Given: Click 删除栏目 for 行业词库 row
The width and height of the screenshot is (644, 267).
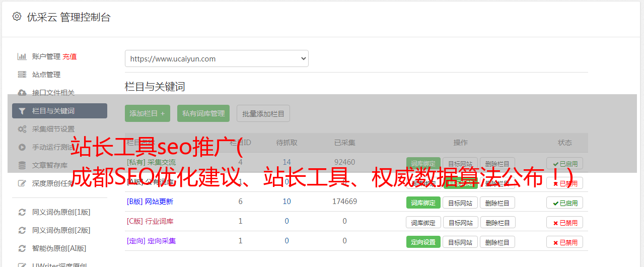Looking at the screenshot, I should click(497, 222).
